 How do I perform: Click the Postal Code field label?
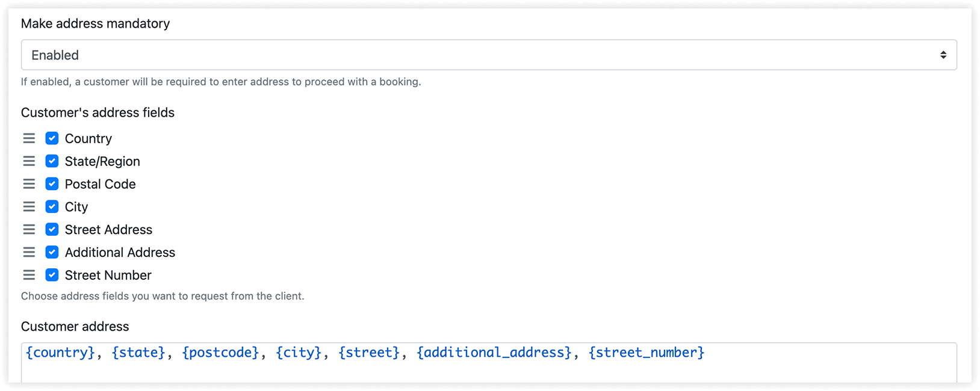pyautogui.click(x=101, y=184)
